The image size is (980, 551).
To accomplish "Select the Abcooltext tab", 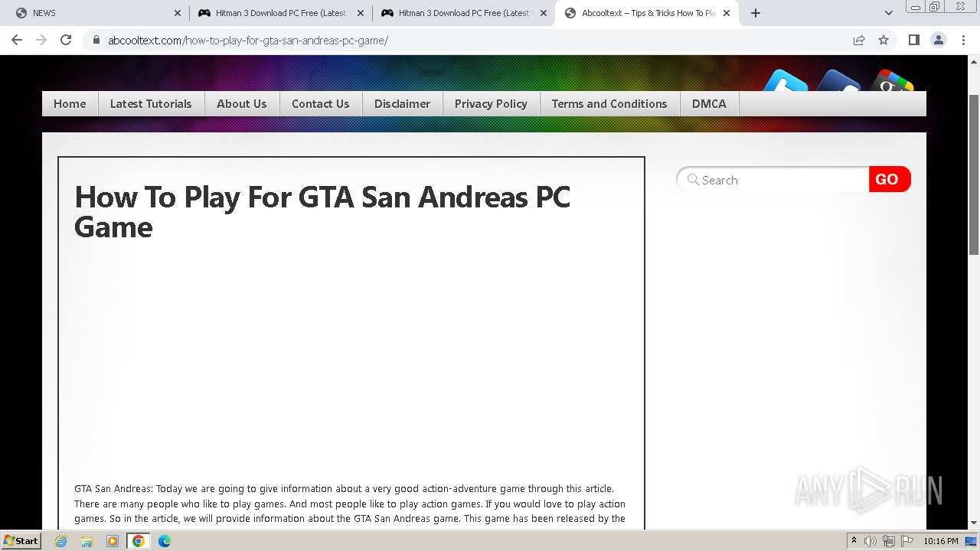I will pos(647,13).
